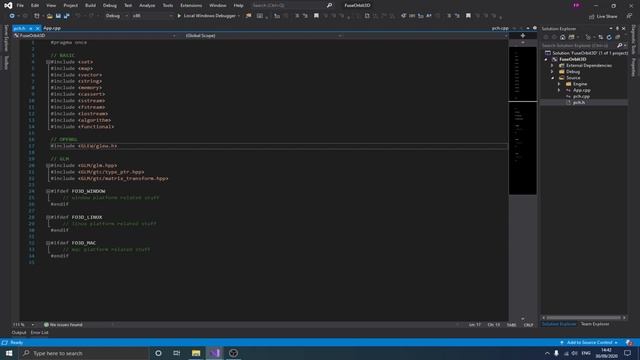640x360 pixels.
Task: Click the Save All toolbar icon
Action: coord(67,16)
